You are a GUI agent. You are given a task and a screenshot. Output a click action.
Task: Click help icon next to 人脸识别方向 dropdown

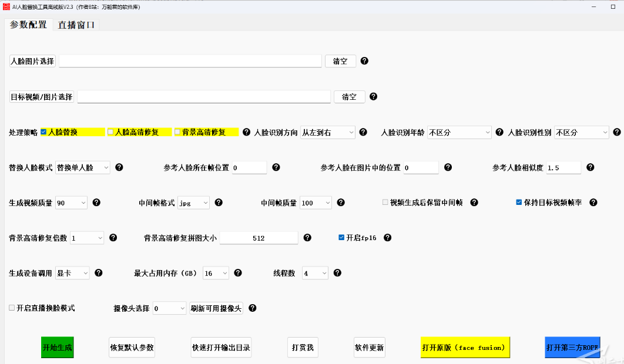click(x=363, y=132)
